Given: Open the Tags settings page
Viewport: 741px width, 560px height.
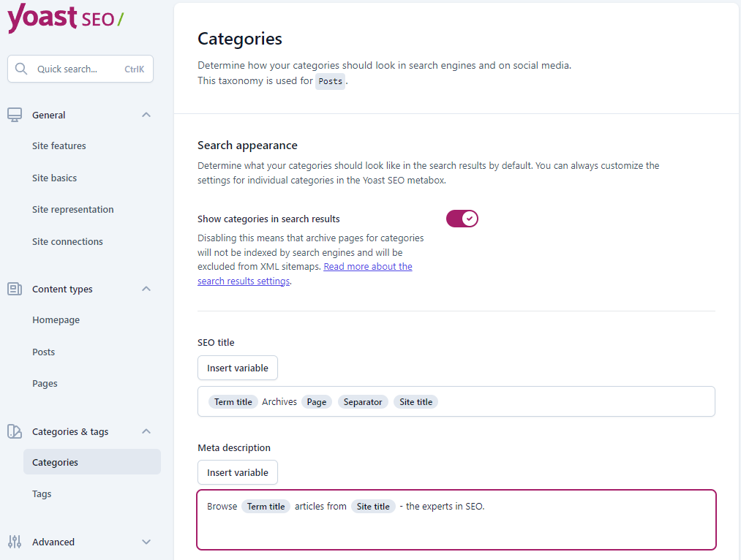Looking at the screenshot, I should (42, 494).
